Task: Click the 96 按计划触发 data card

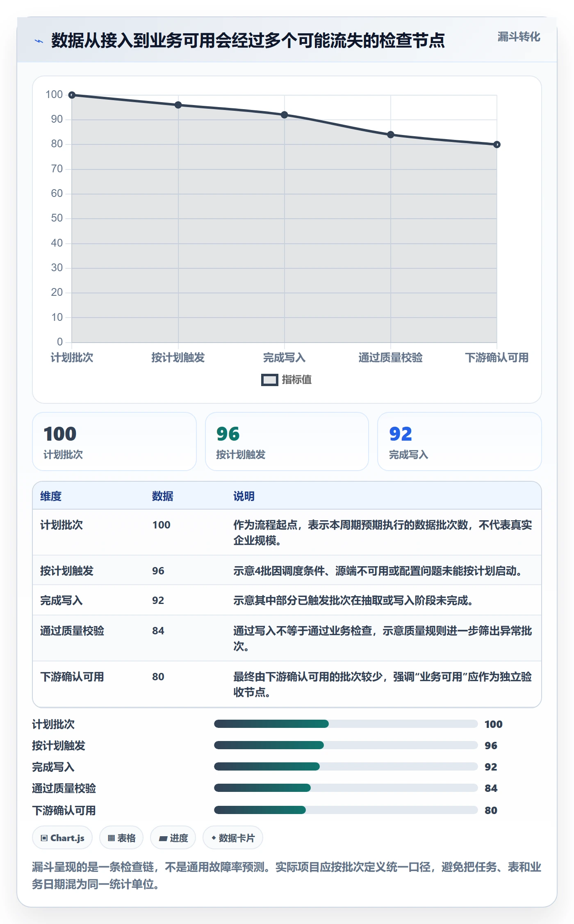Action: (287, 441)
